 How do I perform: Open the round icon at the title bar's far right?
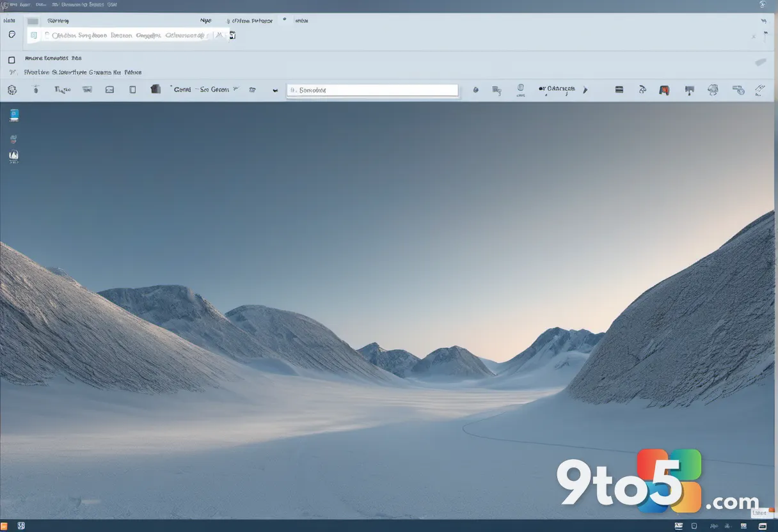762,4
